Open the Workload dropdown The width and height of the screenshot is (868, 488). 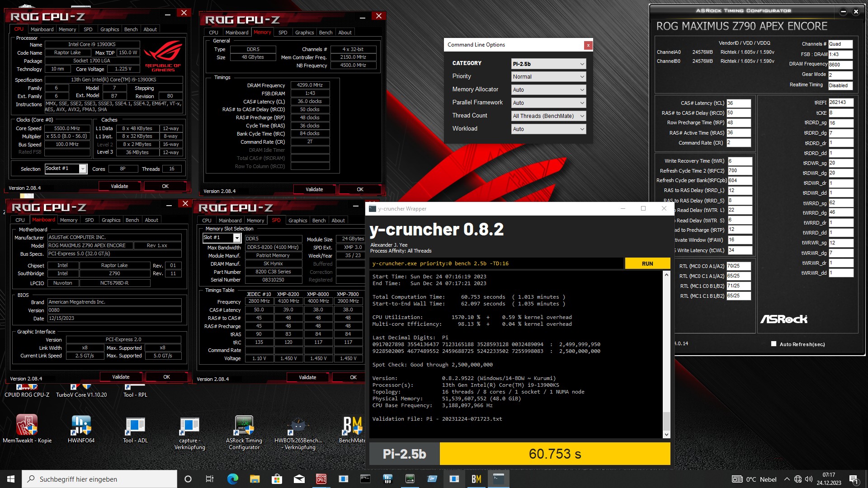click(x=548, y=129)
